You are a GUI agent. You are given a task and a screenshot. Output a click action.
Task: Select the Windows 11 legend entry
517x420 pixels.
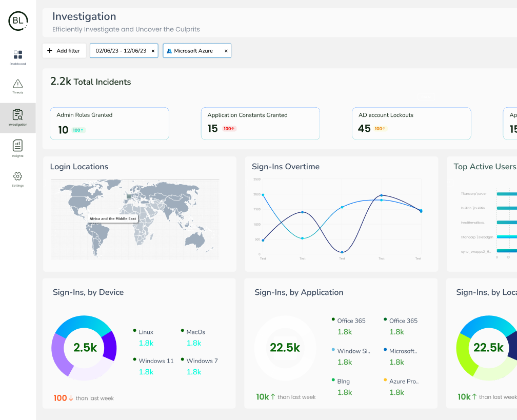coord(153,366)
